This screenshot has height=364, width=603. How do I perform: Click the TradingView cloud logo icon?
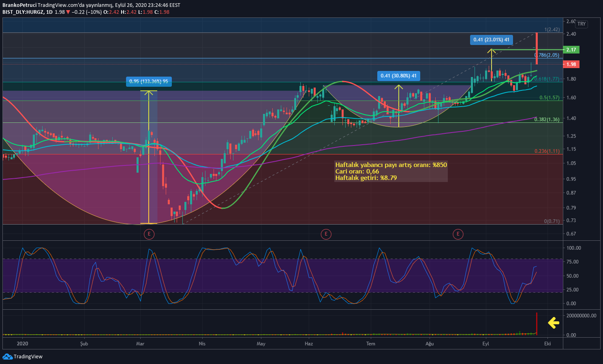[x=7, y=357]
